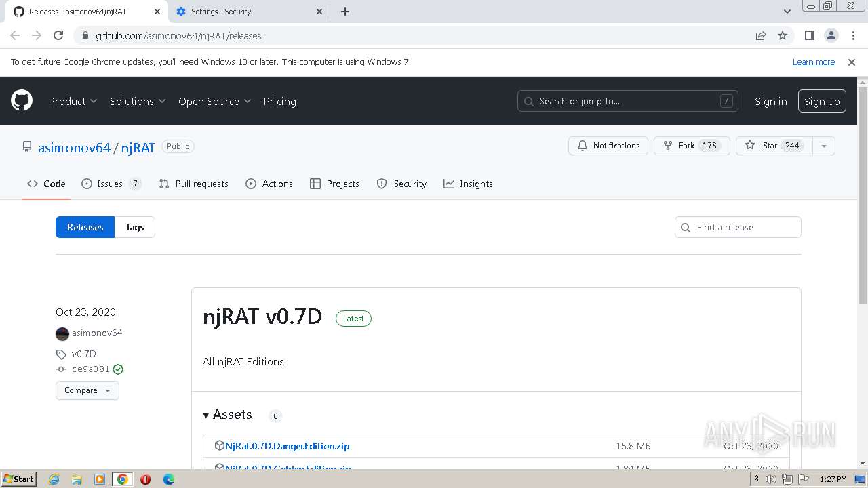
Task: Open the Windows Start button
Action: click(18, 479)
